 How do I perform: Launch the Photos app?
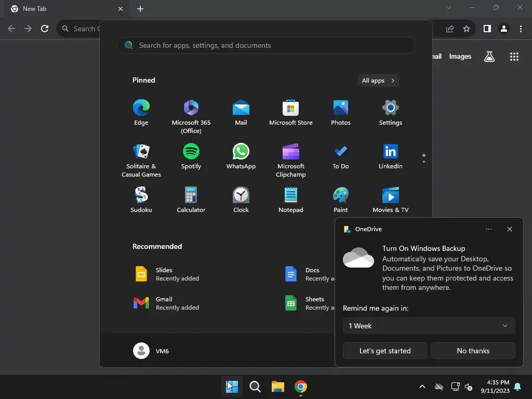click(341, 113)
